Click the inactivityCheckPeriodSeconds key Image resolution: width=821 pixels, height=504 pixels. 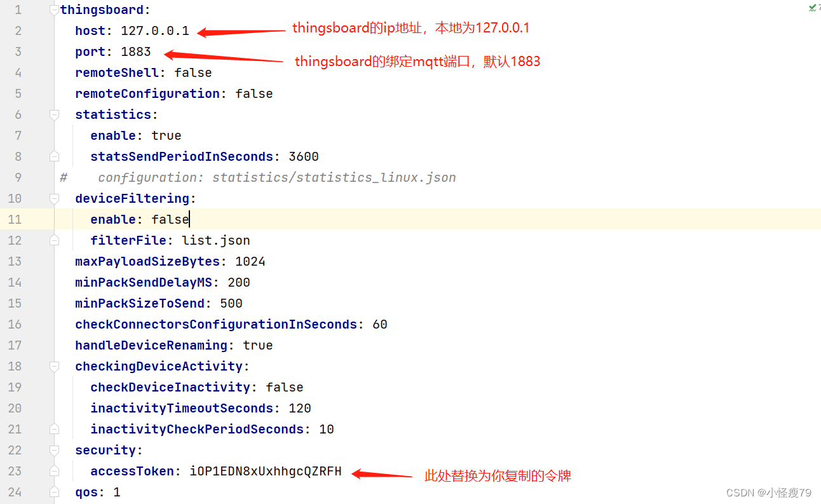197,430
